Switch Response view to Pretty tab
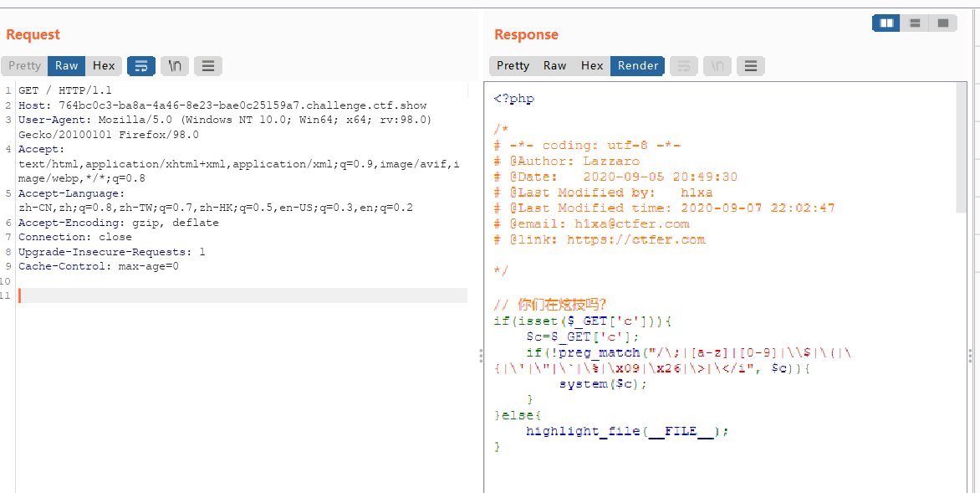This screenshot has height=493, width=980. pyautogui.click(x=513, y=65)
